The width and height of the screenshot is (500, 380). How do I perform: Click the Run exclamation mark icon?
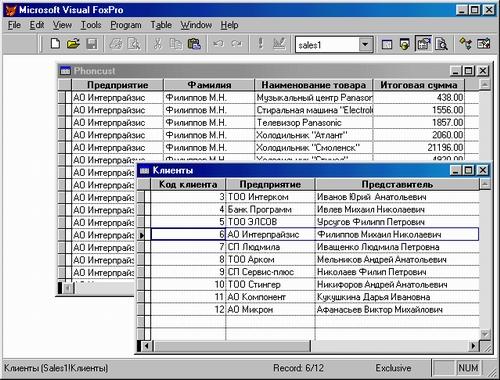click(261, 44)
